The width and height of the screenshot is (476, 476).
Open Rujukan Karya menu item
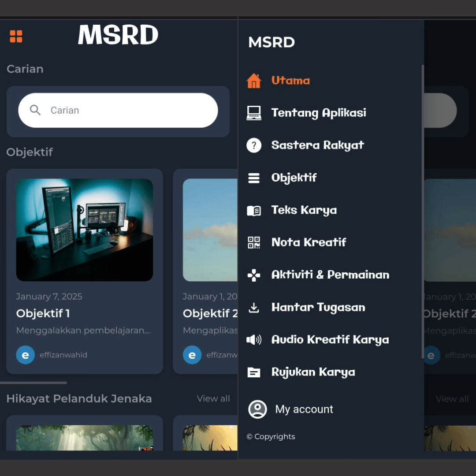coord(313,372)
